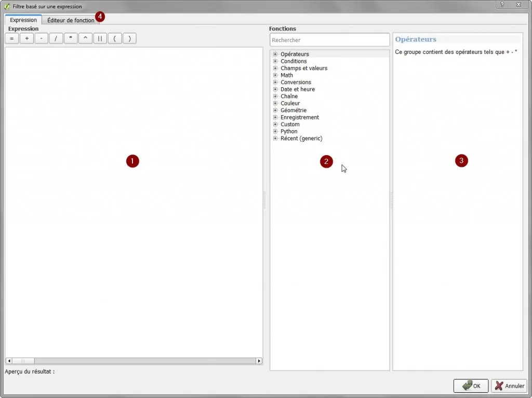Select the Custom tree row label
This screenshot has height=398, width=532.
[x=290, y=124]
